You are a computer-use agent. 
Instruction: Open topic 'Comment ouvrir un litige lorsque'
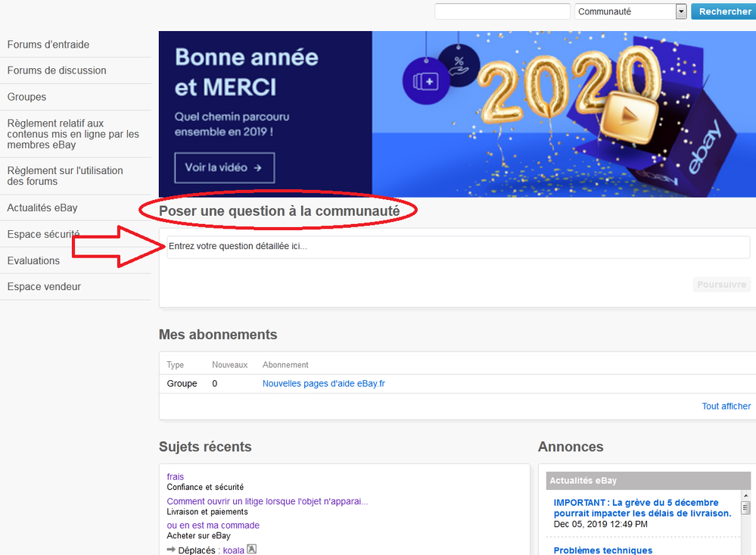coord(267,501)
